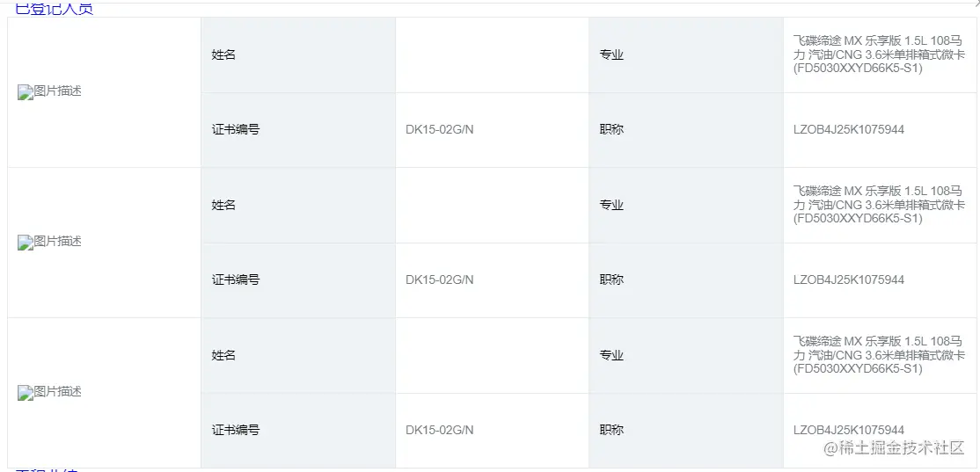Click the 证书编号 label in second record
This screenshot has height=472, width=980.
click(x=236, y=280)
